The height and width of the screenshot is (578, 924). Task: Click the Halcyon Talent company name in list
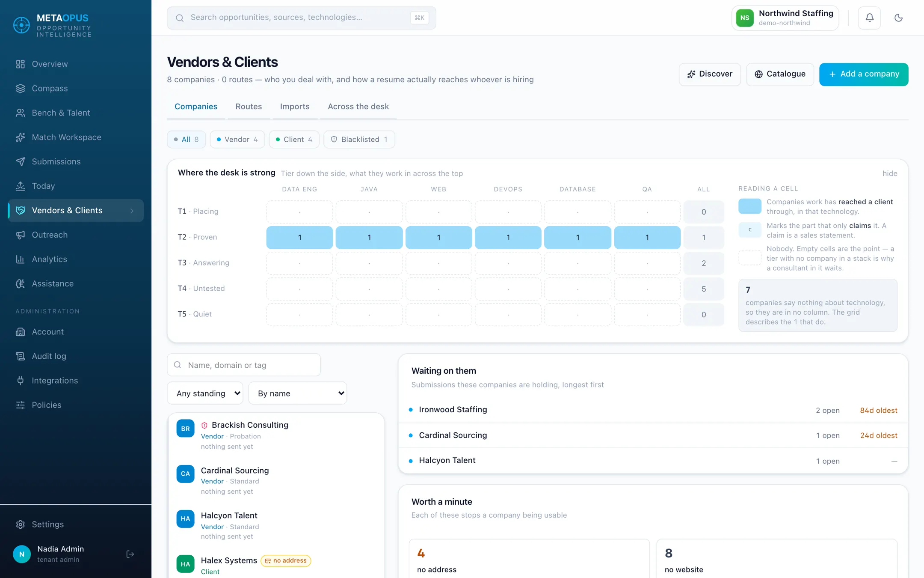(x=229, y=516)
